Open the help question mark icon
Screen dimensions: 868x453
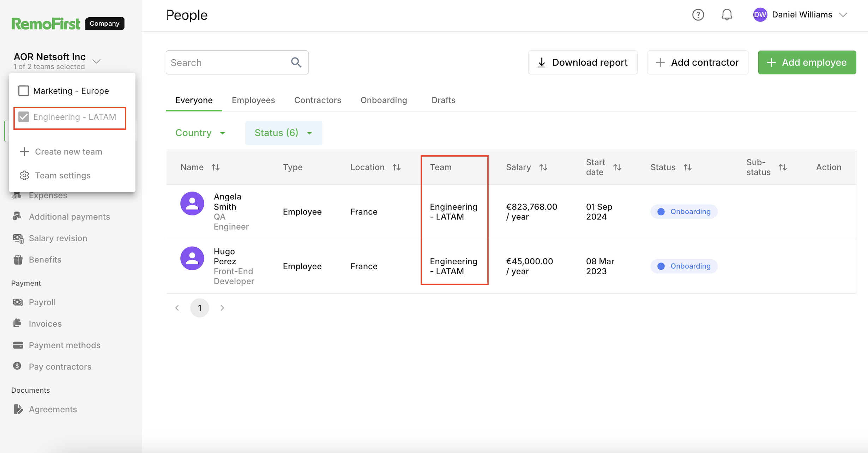pos(698,15)
